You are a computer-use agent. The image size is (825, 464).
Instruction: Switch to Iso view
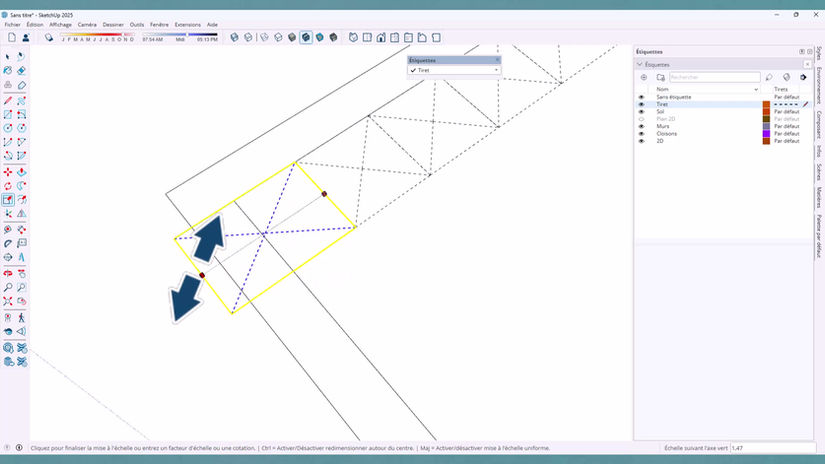353,37
